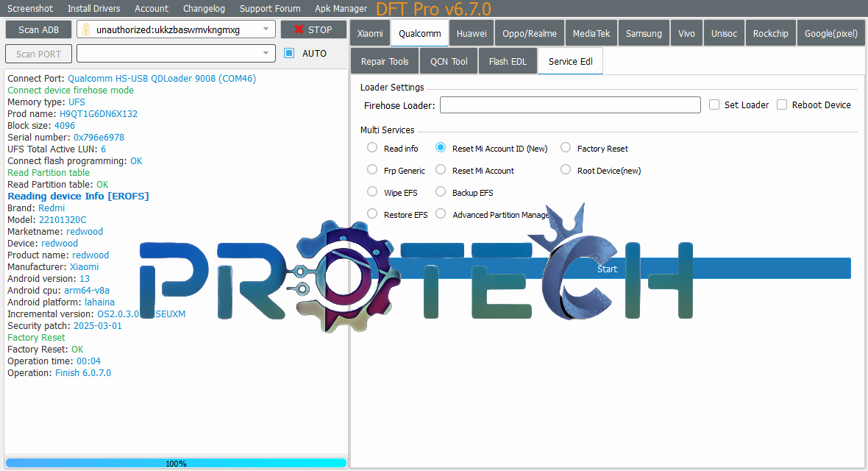Switch to the Xiaomi tab
This screenshot has height=471, width=868.
point(370,33)
